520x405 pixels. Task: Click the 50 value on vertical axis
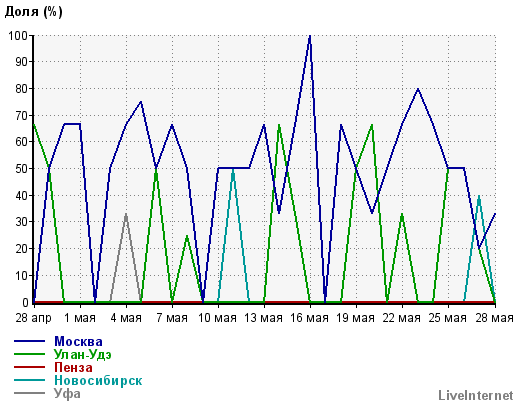coord(23,169)
